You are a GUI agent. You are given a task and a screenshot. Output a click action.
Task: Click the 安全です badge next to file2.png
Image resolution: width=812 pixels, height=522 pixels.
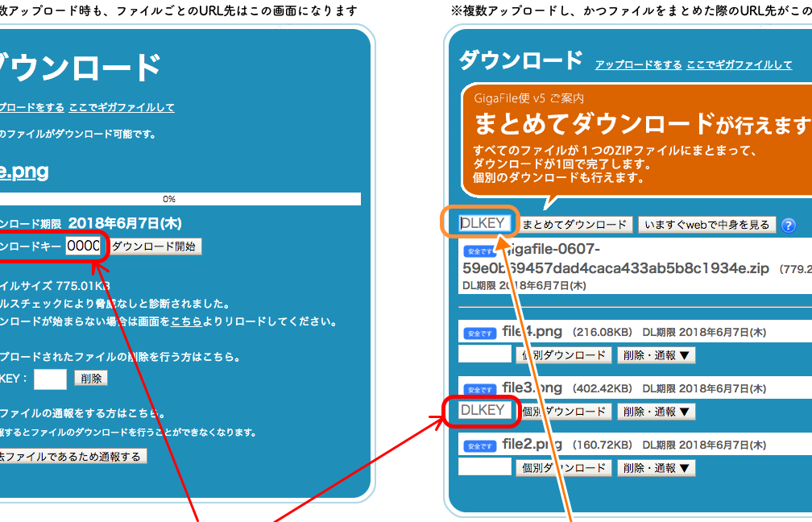pos(478,445)
